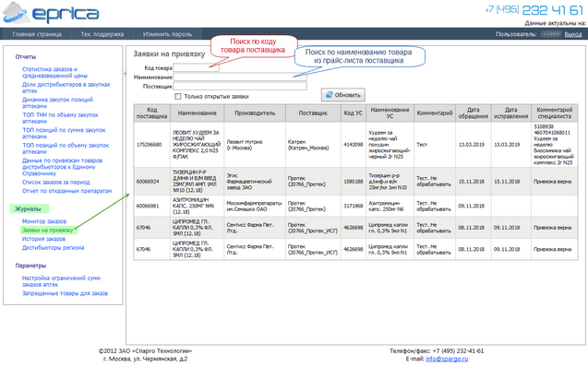Click the Выход logout link
The image size is (588, 367).
coord(573,34)
